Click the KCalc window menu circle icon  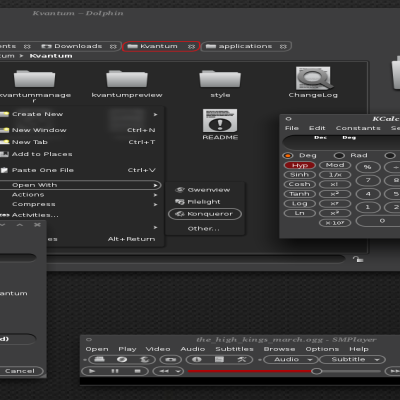pos(289,119)
